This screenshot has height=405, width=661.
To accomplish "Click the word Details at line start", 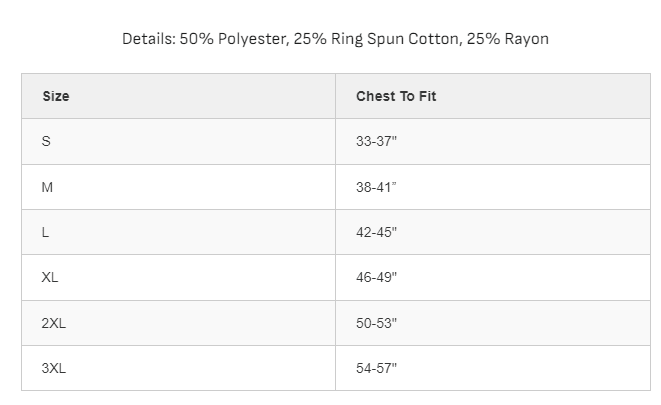I will [x=148, y=39].
